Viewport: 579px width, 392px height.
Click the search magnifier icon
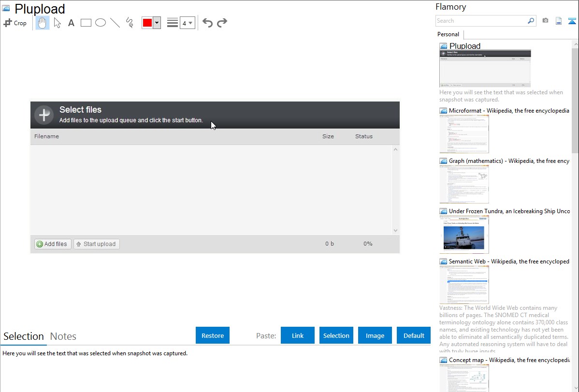click(x=531, y=21)
